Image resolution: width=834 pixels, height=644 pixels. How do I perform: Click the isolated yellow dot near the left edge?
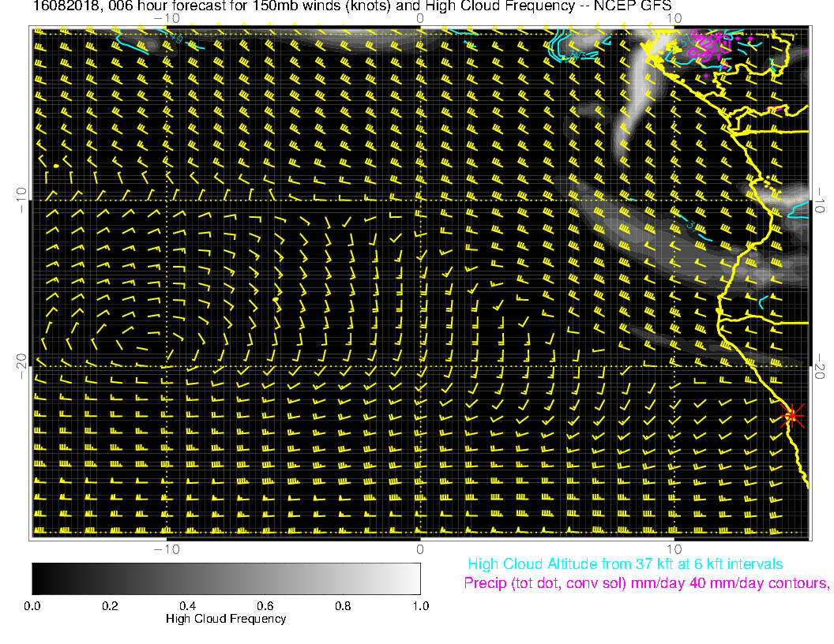(x=56, y=166)
